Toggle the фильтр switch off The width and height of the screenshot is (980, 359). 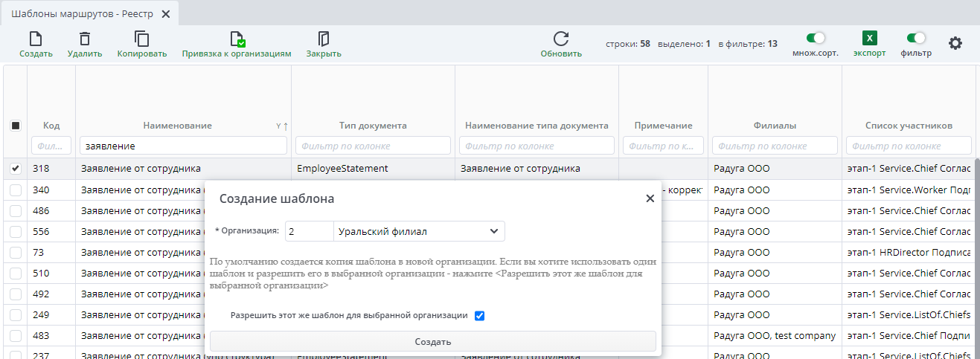point(916,38)
